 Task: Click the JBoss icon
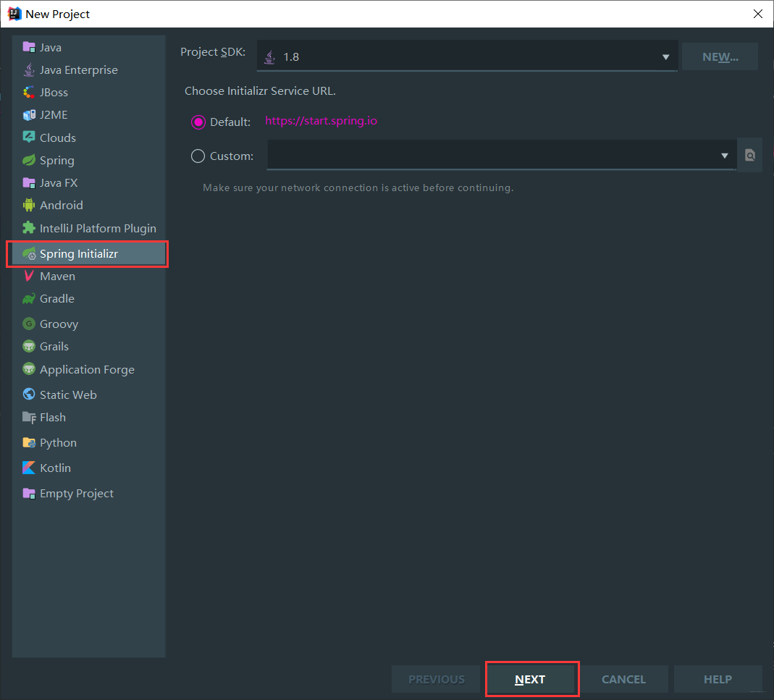[x=29, y=93]
